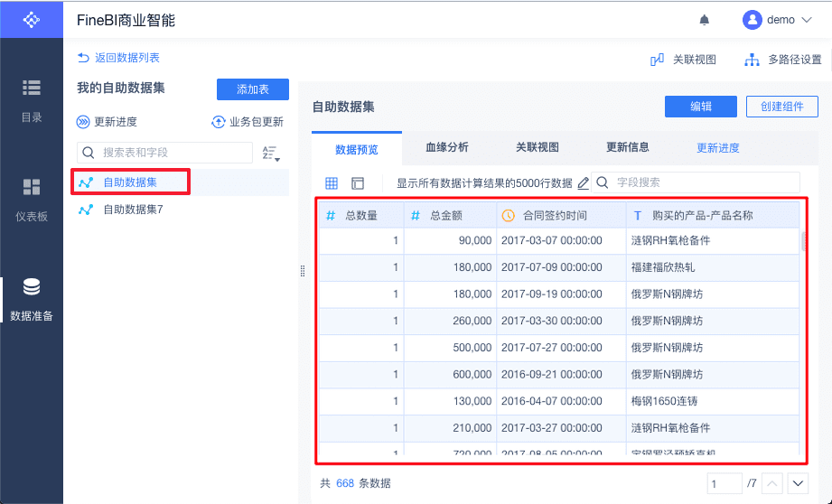The width and height of the screenshot is (832, 504).
Task: Focus the 字段搜索 search field
Action: point(695,182)
